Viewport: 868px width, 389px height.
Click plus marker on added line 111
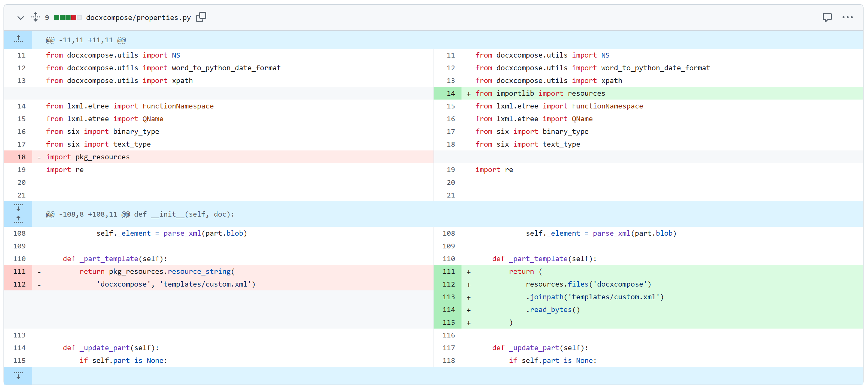click(468, 272)
